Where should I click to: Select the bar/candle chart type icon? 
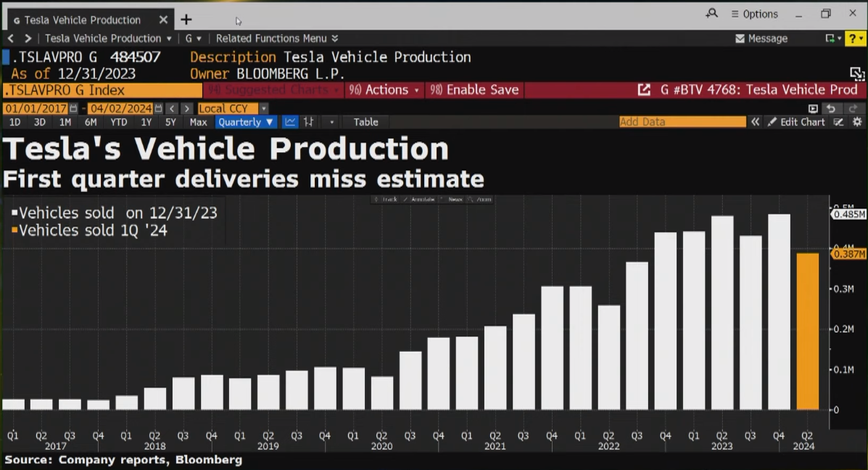(308, 122)
